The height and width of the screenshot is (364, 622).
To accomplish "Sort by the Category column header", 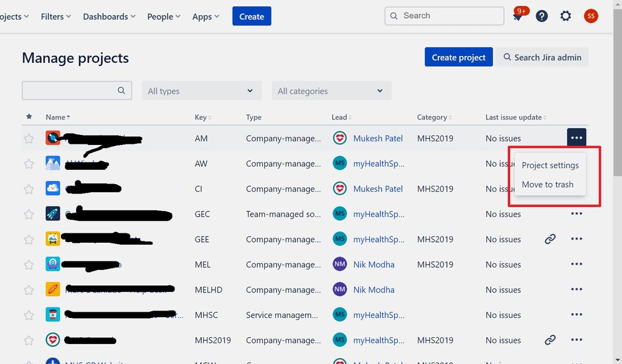I will pos(435,117).
